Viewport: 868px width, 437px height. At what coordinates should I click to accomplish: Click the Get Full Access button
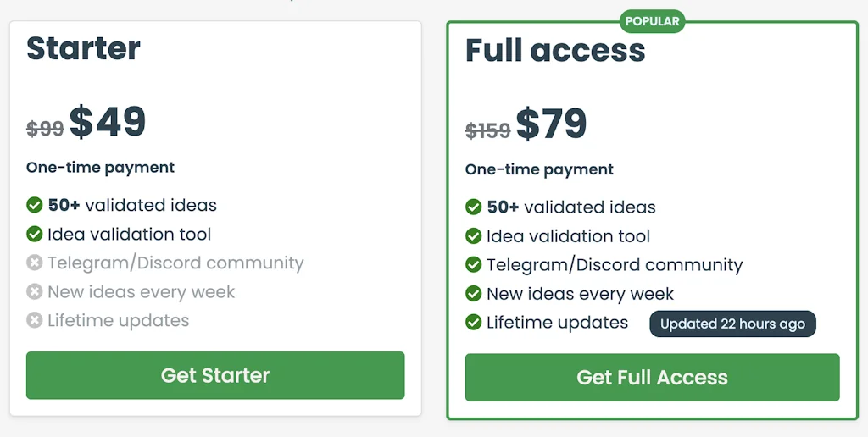652,378
